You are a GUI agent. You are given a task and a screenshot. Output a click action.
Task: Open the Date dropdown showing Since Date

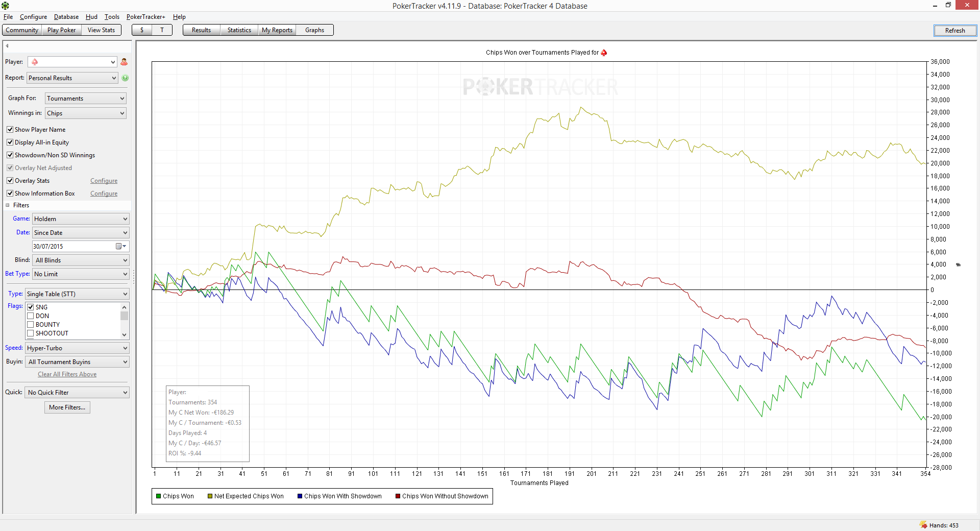tap(81, 233)
